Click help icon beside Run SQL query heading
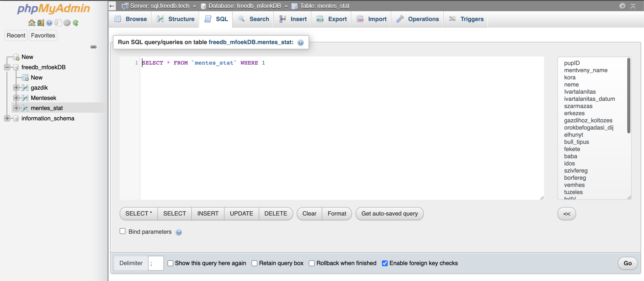Viewport: 644px width, 281px height. tap(300, 43)
